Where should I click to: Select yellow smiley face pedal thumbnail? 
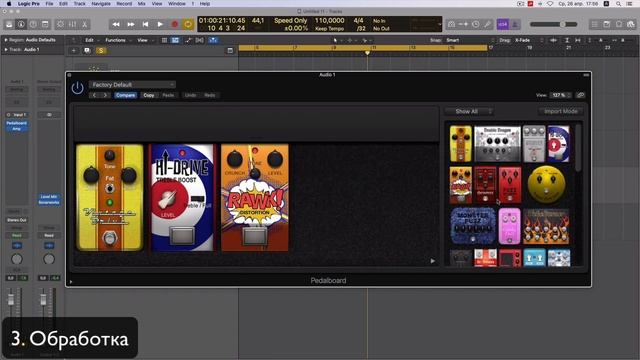point(546,185)
